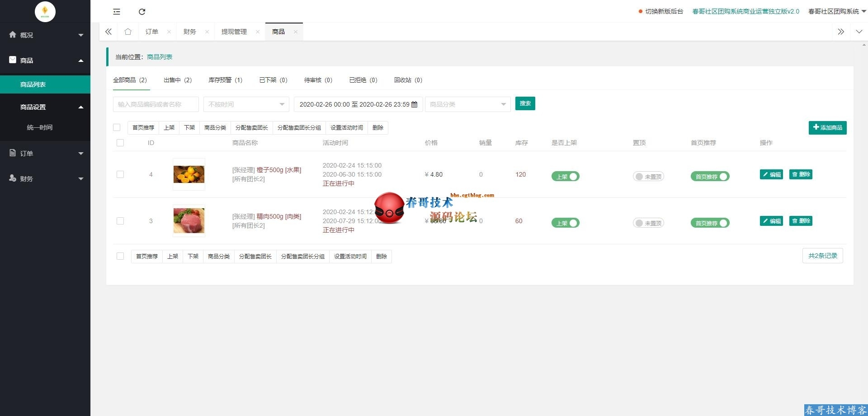Image resolution: width=868 pixels, height=416 pixels.
Task: Click the refresh page icon
Action: (x=142, y=12)
